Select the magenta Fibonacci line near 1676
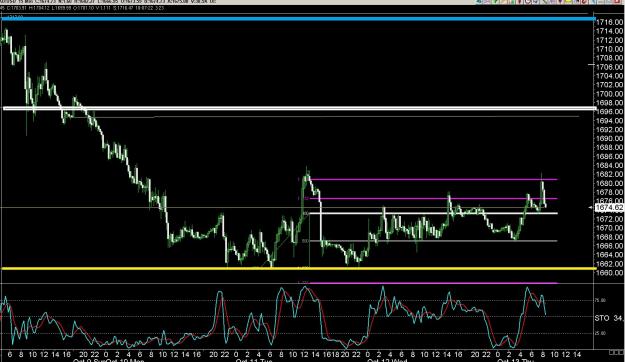The width and height of the screenshot is (625, 362). click(x=433, y=199)
